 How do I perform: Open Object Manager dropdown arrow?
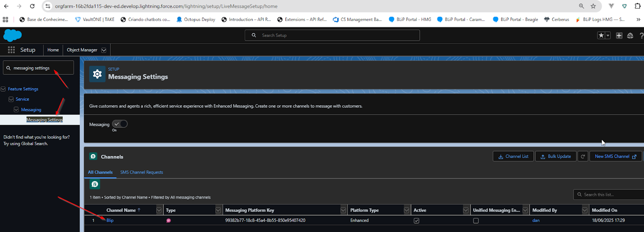[104, 50]
